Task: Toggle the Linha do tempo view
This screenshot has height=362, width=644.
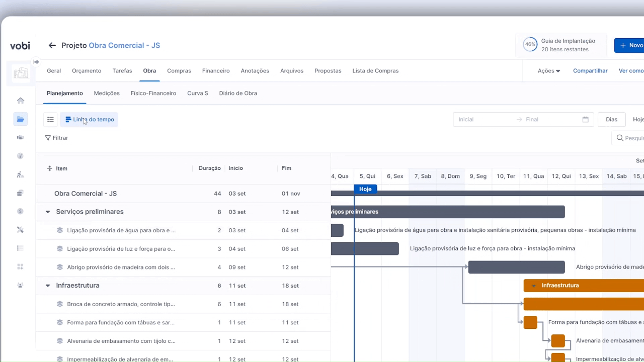Action: (89, 120)
